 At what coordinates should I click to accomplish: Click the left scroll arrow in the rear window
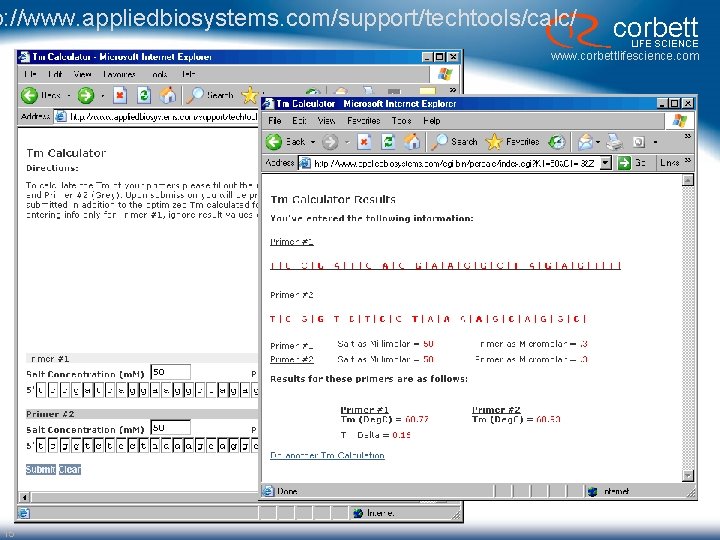pos(24,497)
